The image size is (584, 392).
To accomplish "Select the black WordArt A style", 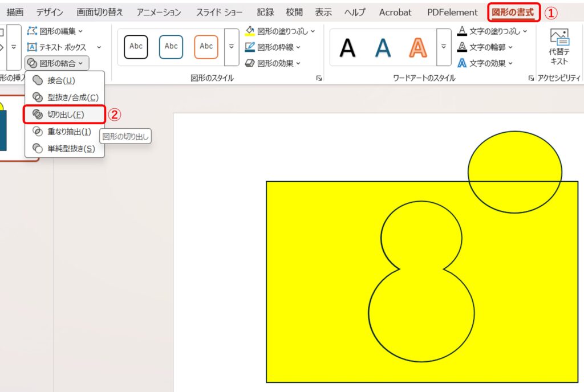I will (x=347, y=48).
